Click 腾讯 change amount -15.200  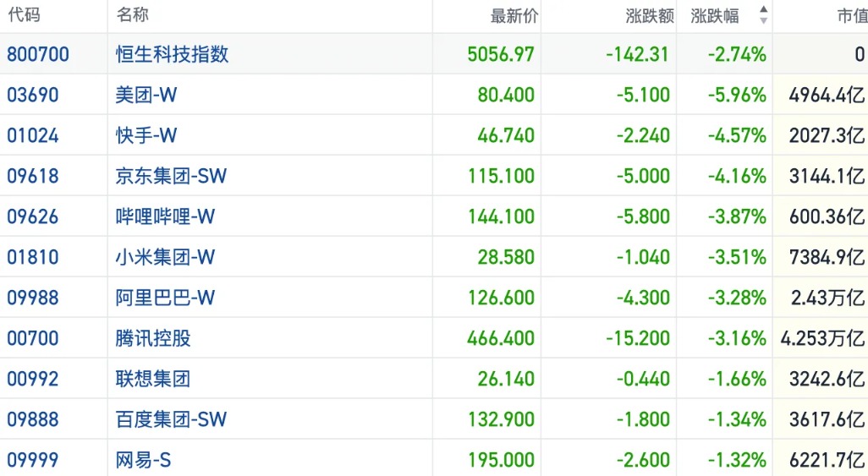tap(638, 338)
